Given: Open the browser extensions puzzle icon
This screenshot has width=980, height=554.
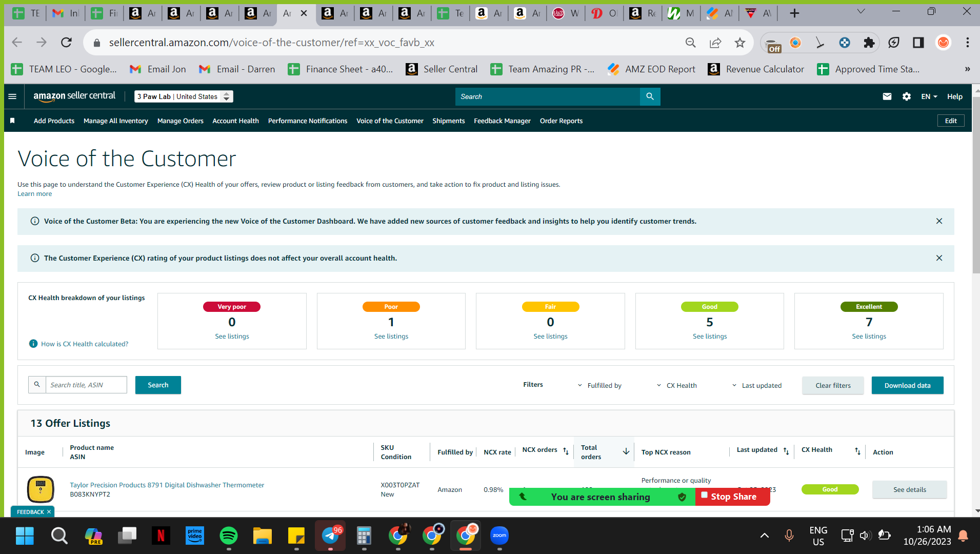Looking at the screenshot, I should (x=869, y=43).
